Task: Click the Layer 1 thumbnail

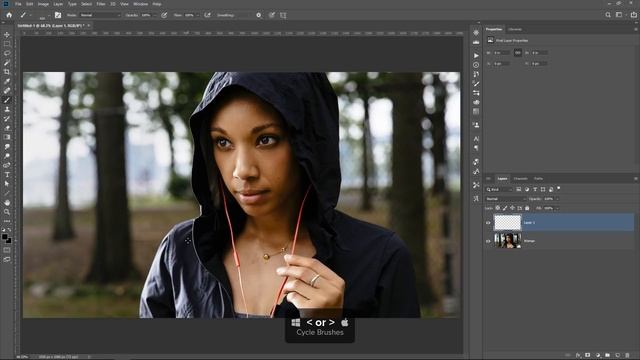Action: [x=507, y=223]
